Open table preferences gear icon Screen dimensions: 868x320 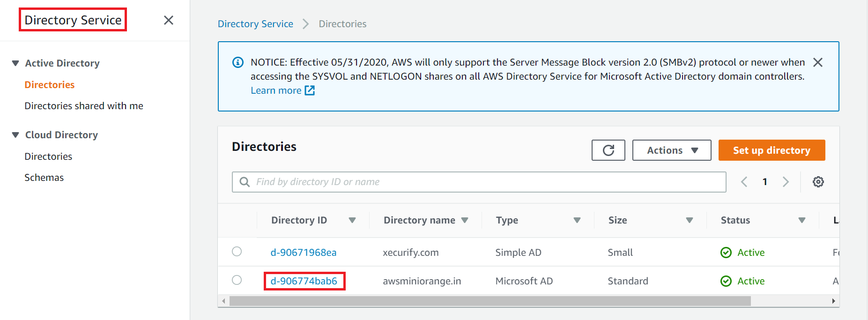[818, 182]
